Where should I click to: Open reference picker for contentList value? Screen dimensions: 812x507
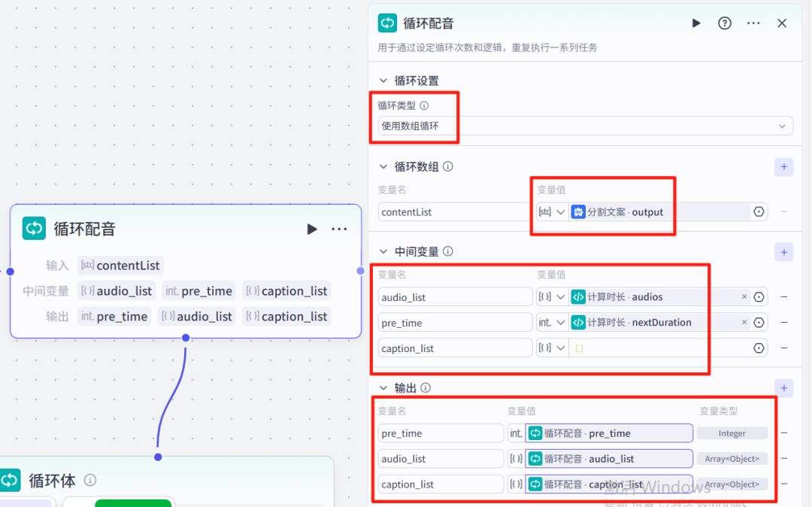(x=759, y=212)
